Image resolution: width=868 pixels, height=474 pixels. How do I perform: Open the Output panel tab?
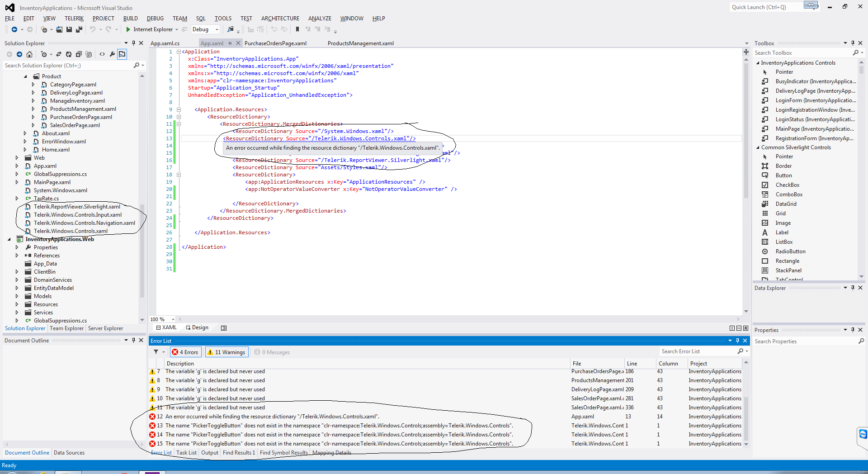(209, 453)
